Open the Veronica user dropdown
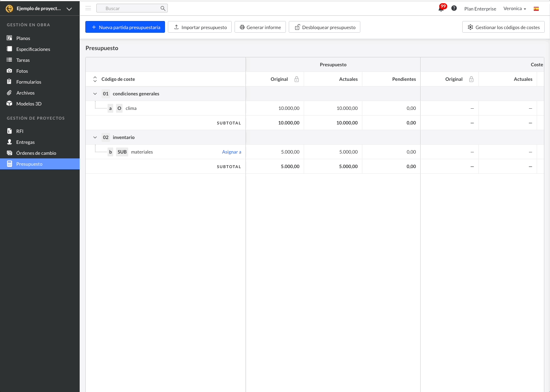The image size is (550, 392). point(515,8)
